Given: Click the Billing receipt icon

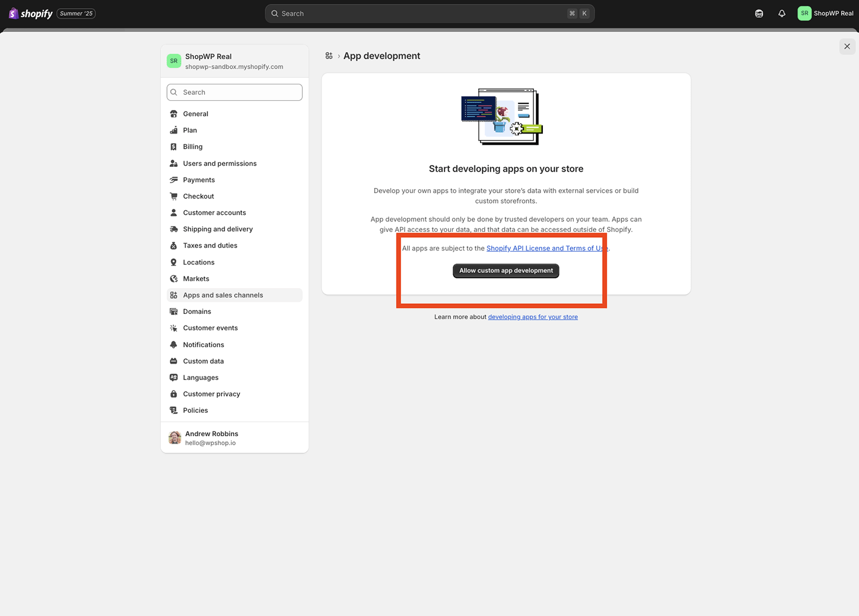Looking at the screenshot, I should 174,146.
